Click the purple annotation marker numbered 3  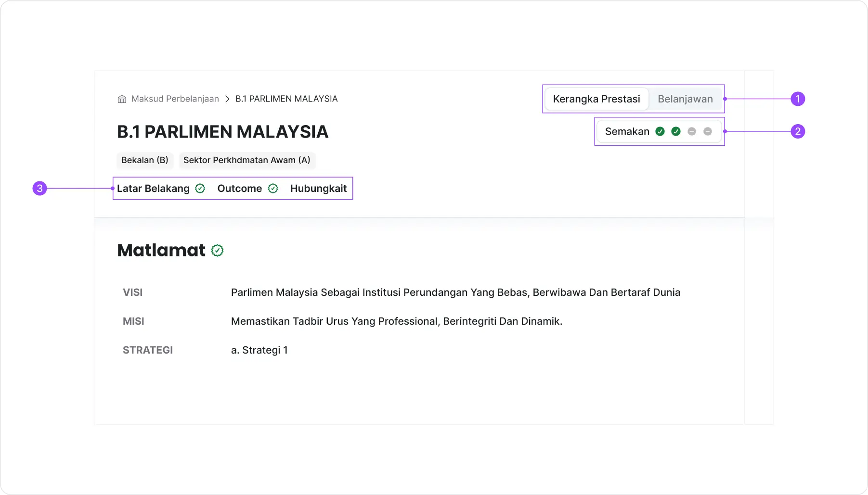pyautogui.click(x=39, y=189)
